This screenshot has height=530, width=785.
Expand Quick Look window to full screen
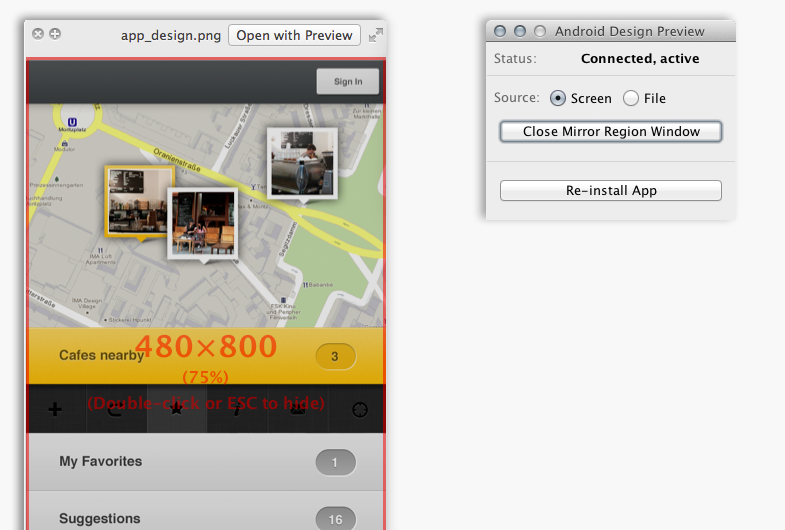click(375, 35)
